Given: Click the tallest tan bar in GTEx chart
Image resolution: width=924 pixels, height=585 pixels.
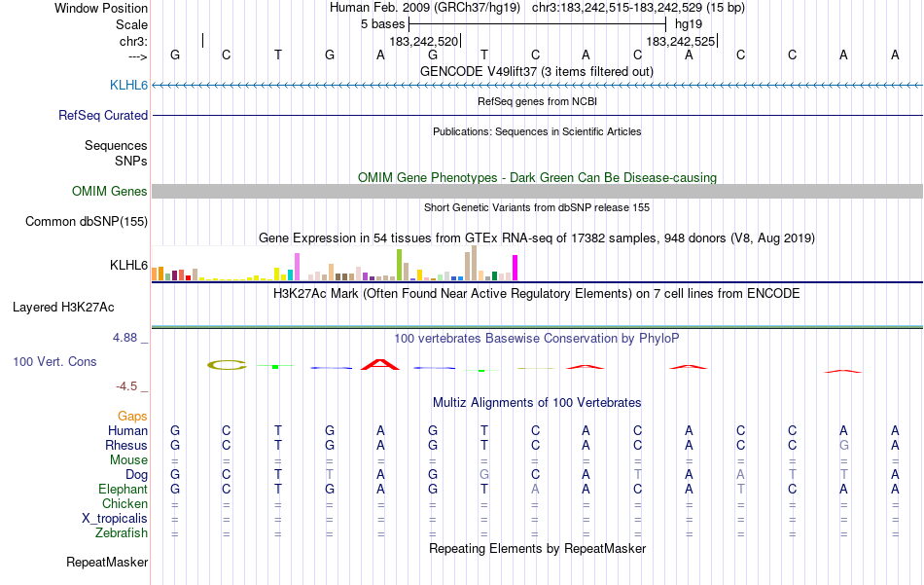Looking at the screenshot, I should [x=474, y=263].
